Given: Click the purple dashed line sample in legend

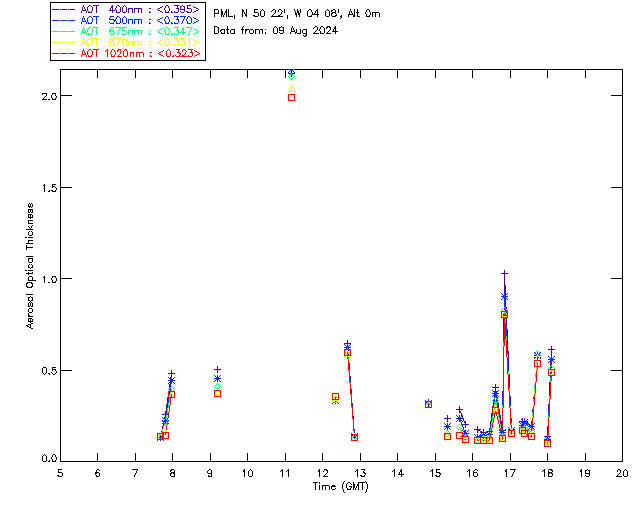Looking at the screenshot, I should (x=64, y=9).
